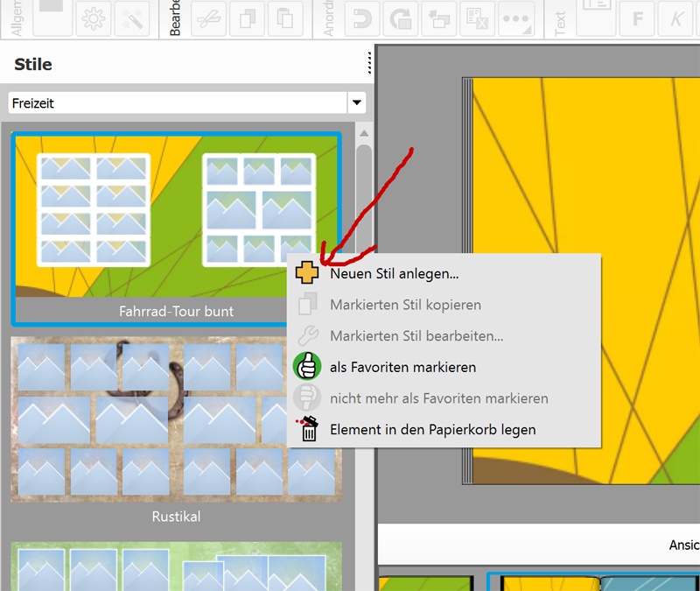Screen dimensions: 700x591
Task: Click the settings gear icon in toolbar
Action: 93,18
